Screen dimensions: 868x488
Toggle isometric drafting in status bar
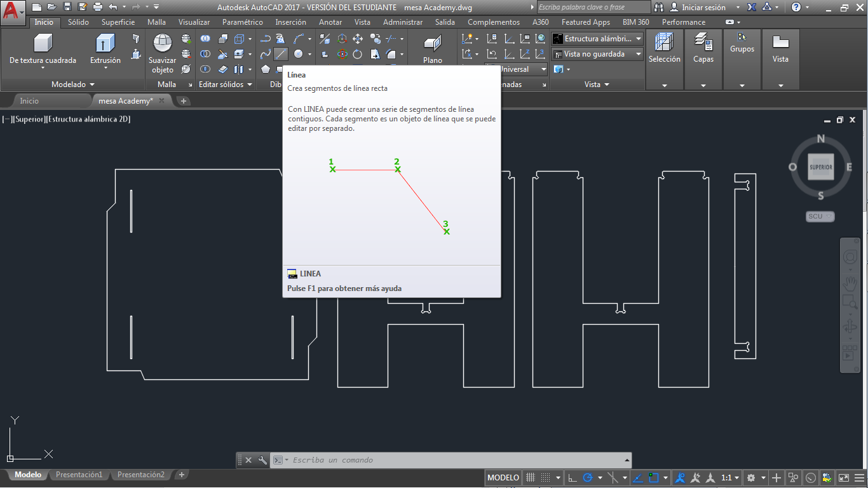[613, 477]
